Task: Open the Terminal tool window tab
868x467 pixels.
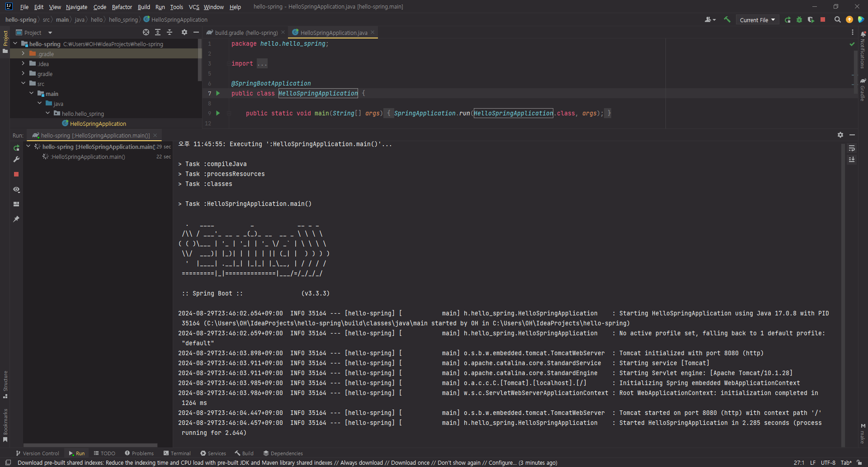Action: [177, 453]
